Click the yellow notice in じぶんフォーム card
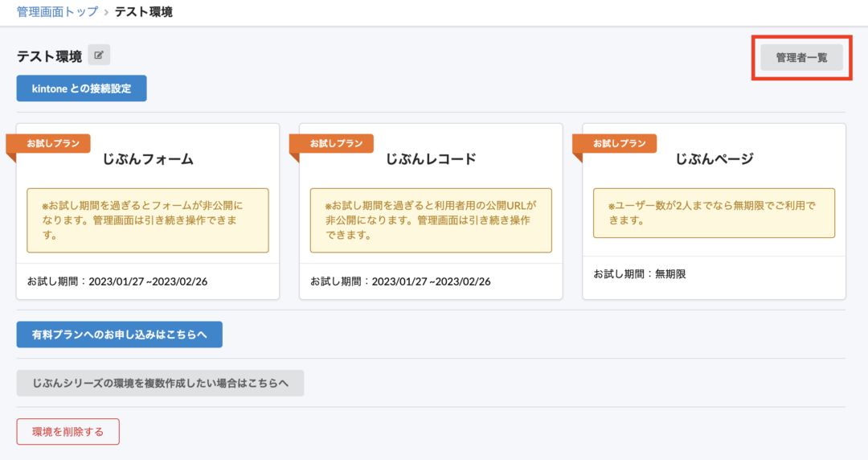Image resolution: width=868 pixels, height=460 pixels. click(148, 220)
